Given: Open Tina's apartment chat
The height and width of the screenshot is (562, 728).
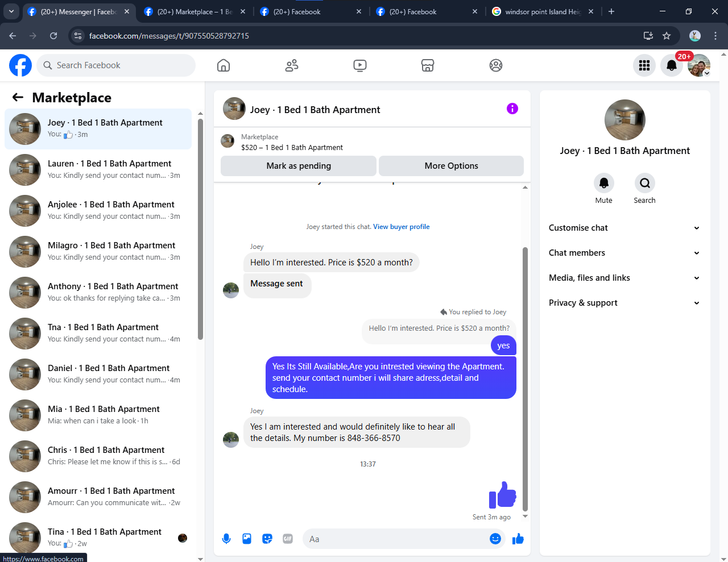Looking at the screenshot, I should (x=98, y=538).
